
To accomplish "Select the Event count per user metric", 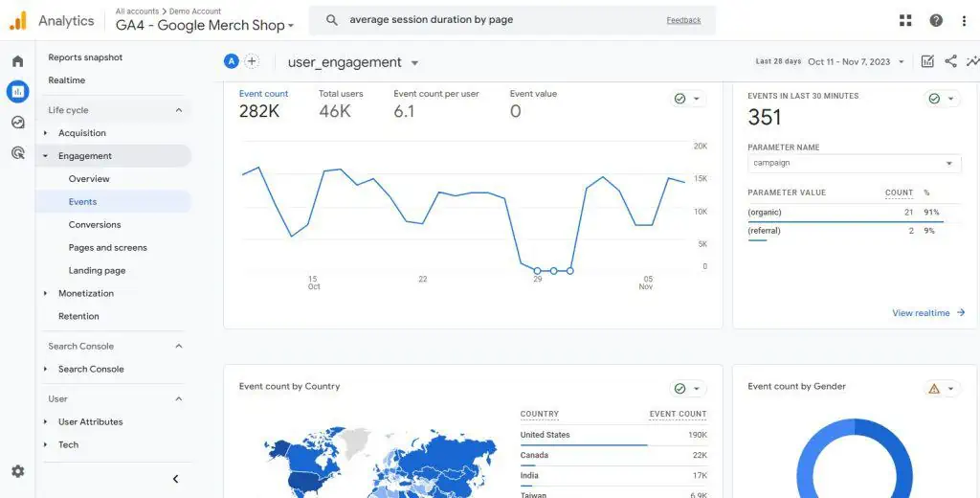I will tap(436, 103).
